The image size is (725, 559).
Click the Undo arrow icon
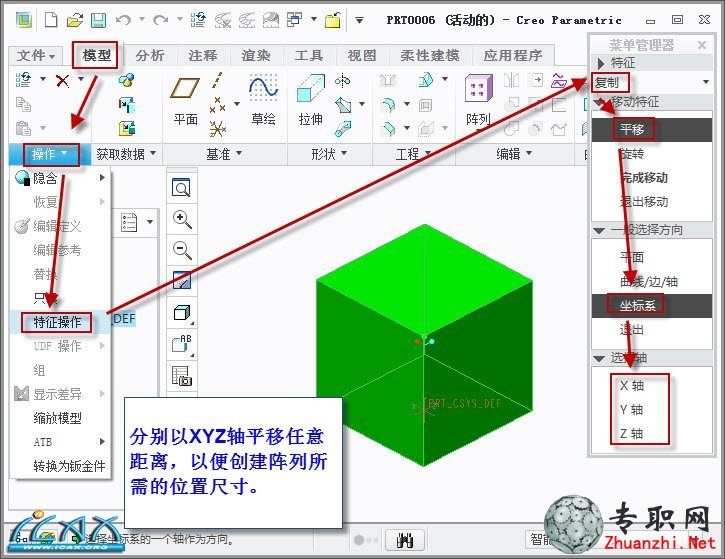tap(123, 20)
